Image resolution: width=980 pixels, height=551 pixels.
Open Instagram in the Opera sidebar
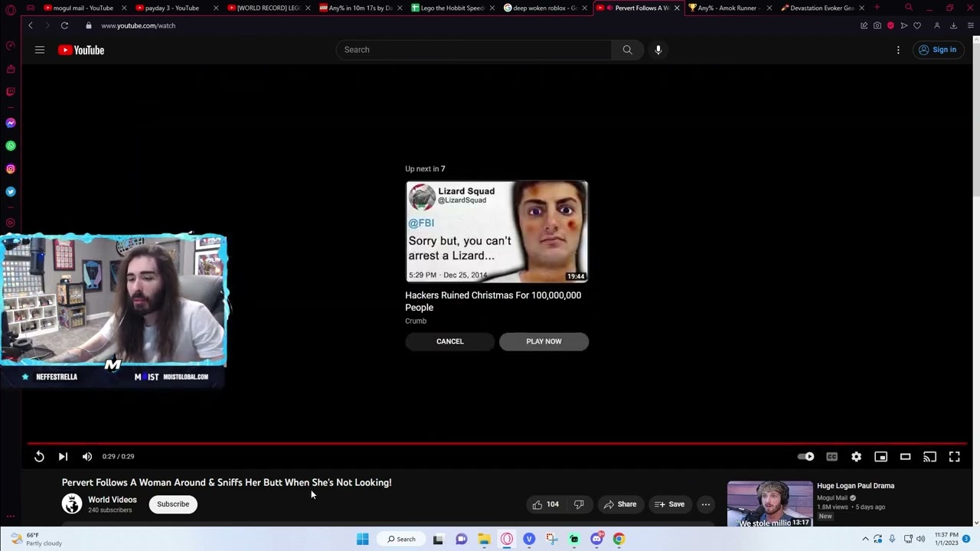tap(11, 168)
